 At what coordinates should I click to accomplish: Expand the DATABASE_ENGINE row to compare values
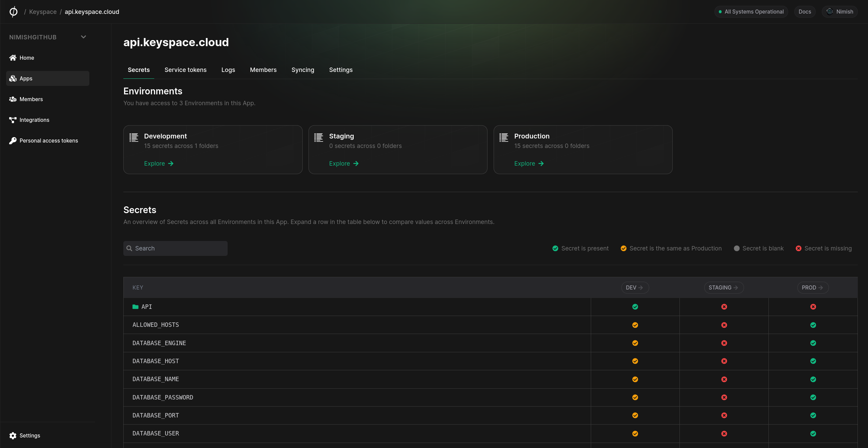pyautogui.click(x=159, y=343)
